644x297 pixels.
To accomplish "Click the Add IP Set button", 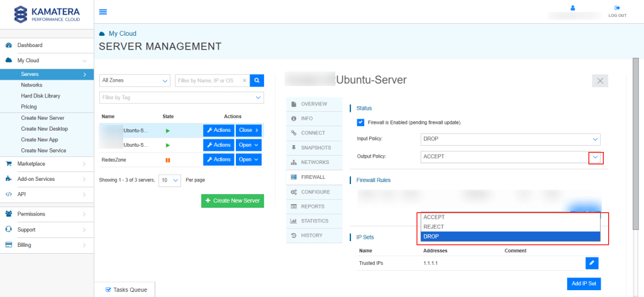I will coord(584,283).
